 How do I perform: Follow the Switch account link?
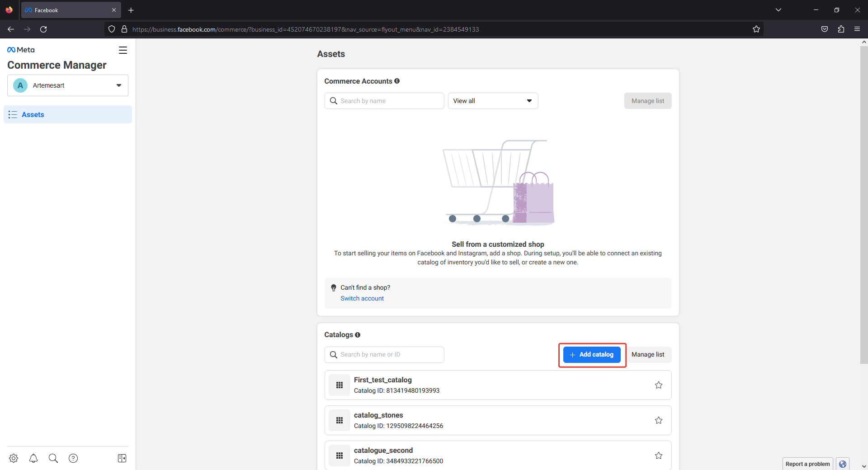point(362,298)
